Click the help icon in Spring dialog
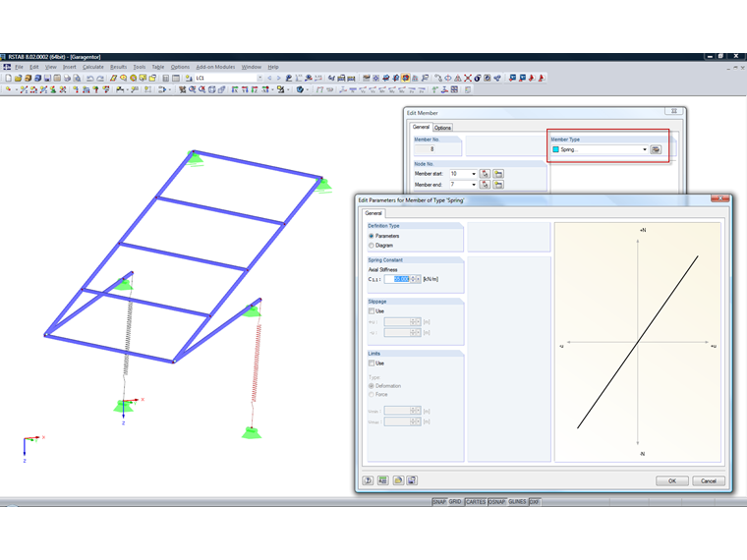747x560 pixels. [x=368, y=480]
